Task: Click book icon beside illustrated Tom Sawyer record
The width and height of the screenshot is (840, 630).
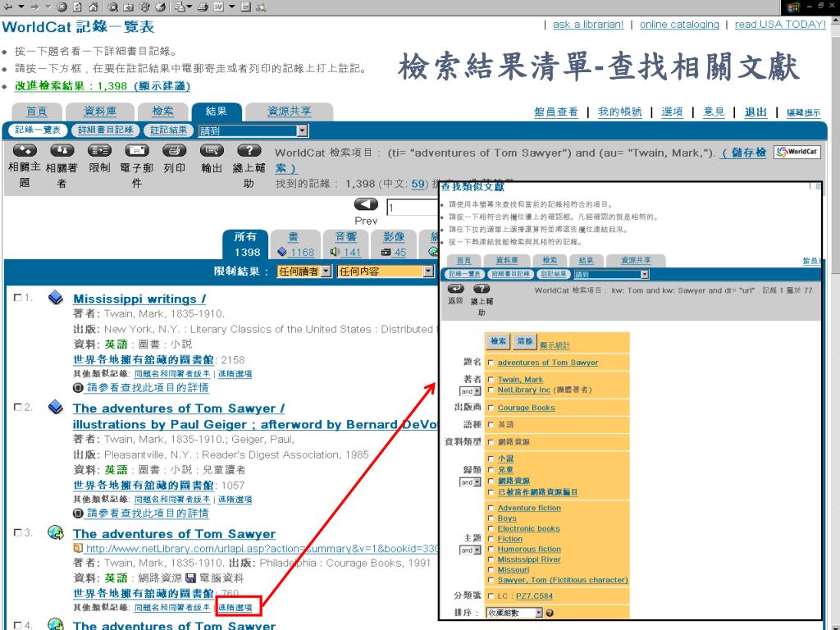Action: pyautogui.click(x=55, y=407)
